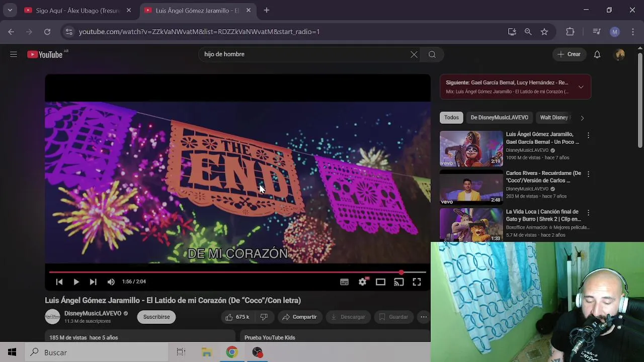Image resolution: width=644 pixels, height=362 pixels.
Task: Dislike the video
Action: tap(264, 317)
